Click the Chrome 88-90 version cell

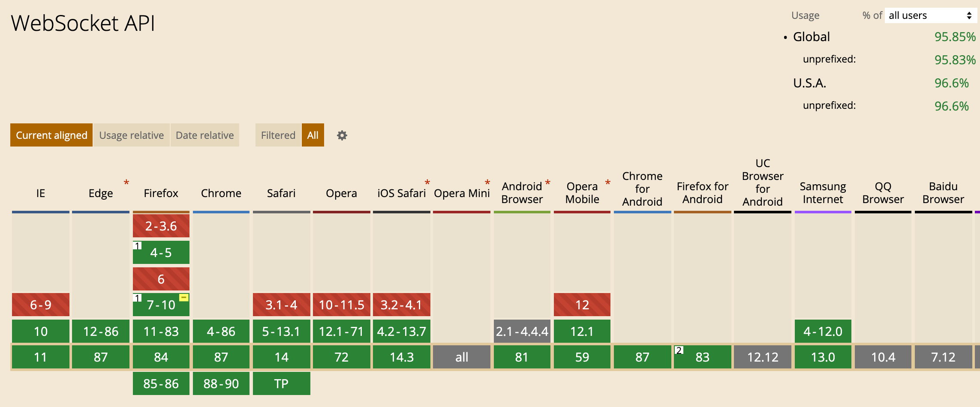pos(221,383)
